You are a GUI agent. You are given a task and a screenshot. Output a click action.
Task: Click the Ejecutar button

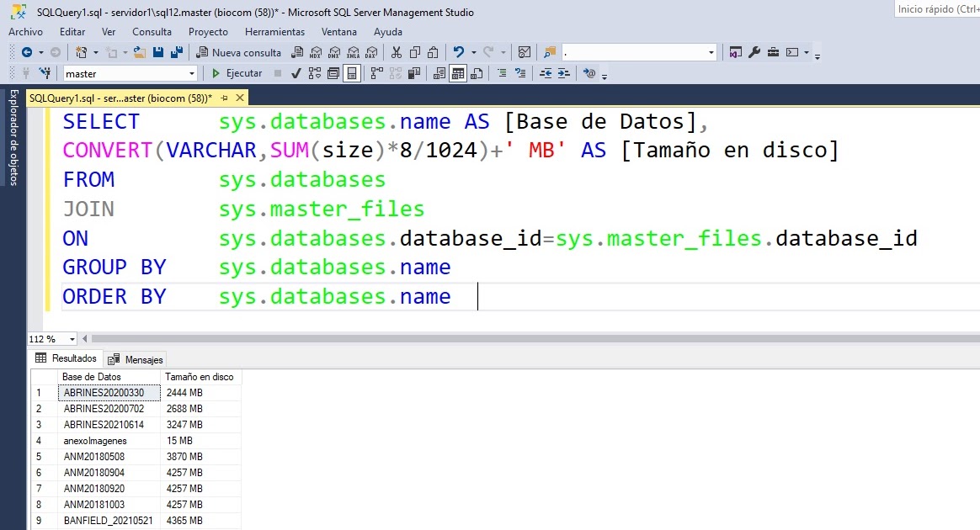tap(240, 73)
